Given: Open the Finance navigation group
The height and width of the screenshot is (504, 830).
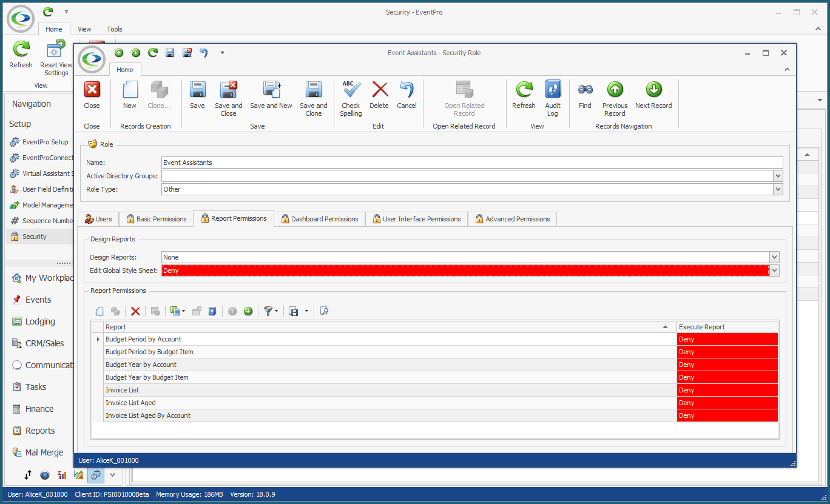Looking at the screenshot, I should point(39,409).
